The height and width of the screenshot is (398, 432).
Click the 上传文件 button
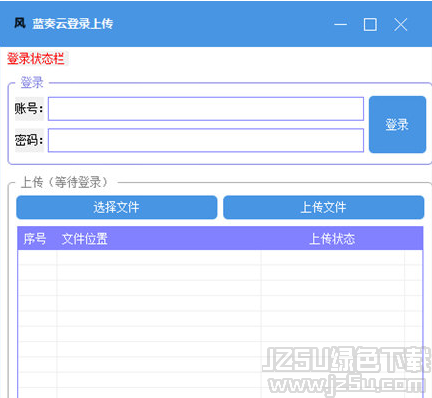(x=324, y=207)
